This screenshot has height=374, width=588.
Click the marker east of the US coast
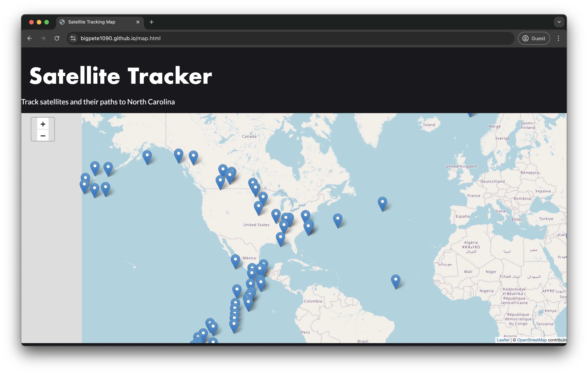[x=337, y=220]
